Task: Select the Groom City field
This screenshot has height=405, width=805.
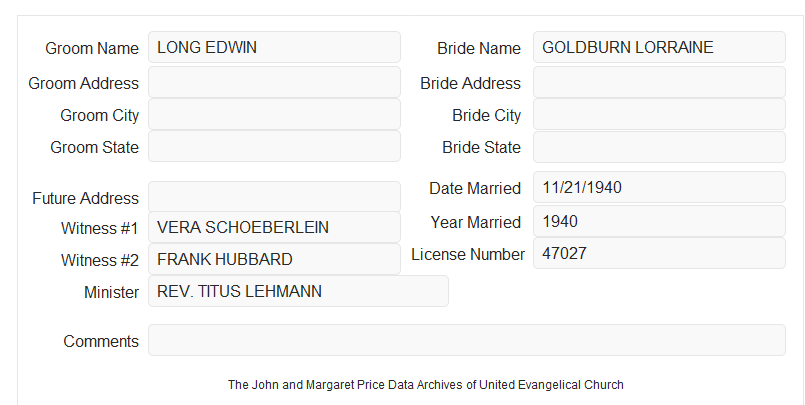Action: tap(274, 114)
